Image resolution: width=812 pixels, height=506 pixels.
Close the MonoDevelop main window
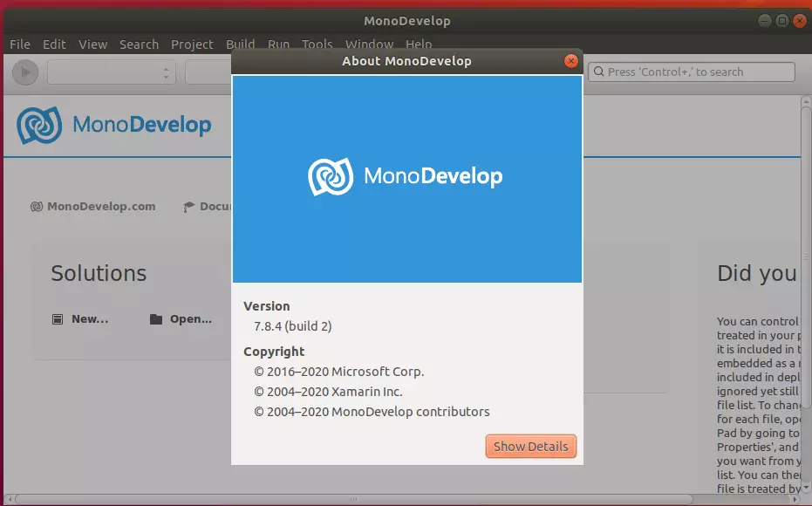coord(800,21)
